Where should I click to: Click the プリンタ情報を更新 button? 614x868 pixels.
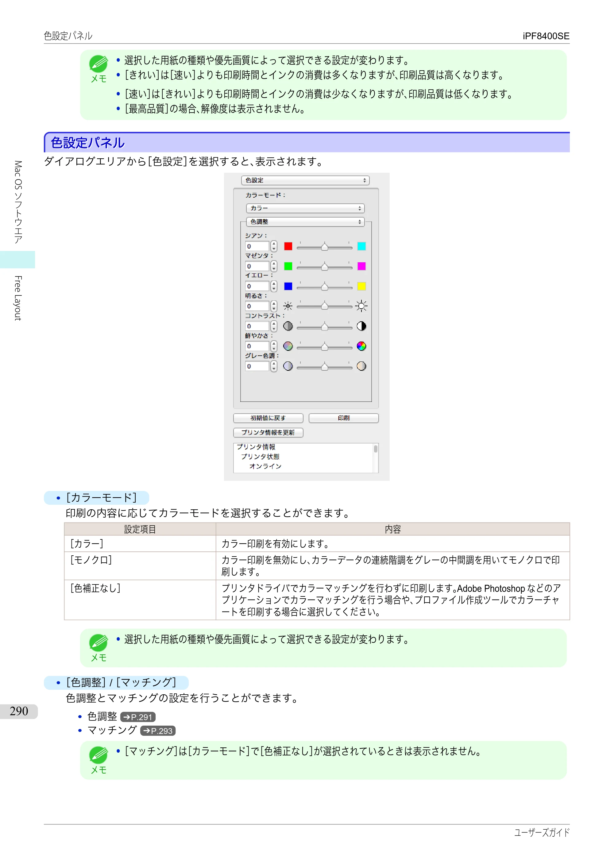point(268,433)
